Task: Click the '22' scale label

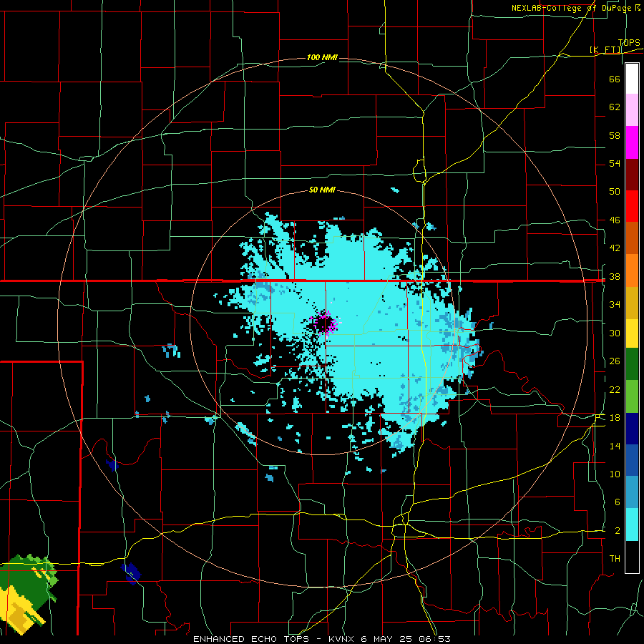Action: [x=615, y=389]
